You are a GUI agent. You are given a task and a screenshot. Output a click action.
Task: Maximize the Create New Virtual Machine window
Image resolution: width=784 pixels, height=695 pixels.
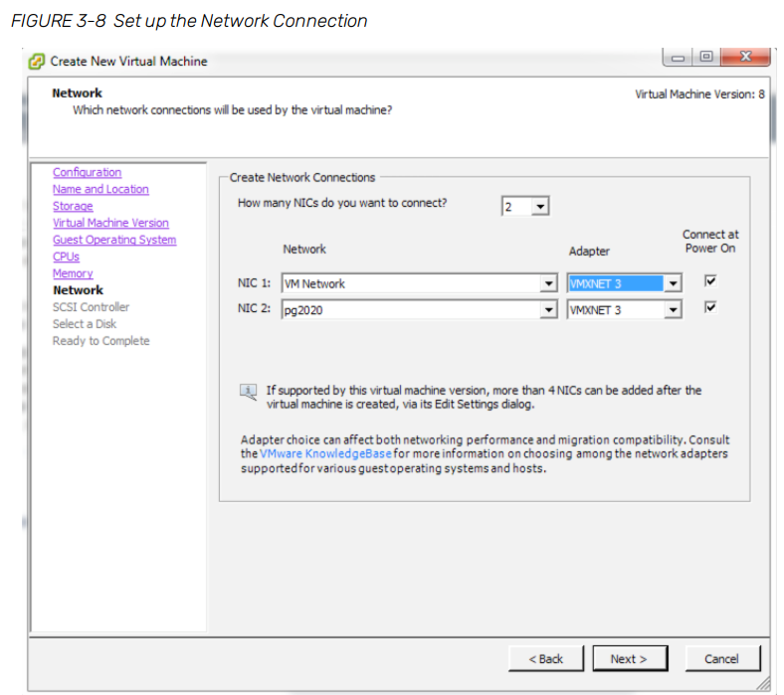(x=706, y=57)
